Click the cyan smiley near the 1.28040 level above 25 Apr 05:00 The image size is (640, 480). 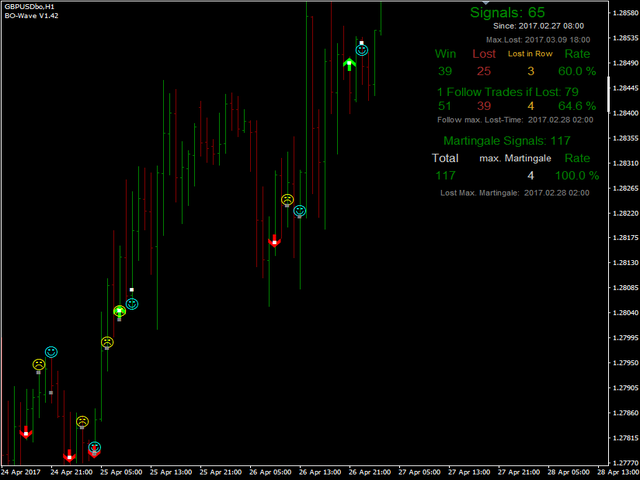tap(132, 304)
